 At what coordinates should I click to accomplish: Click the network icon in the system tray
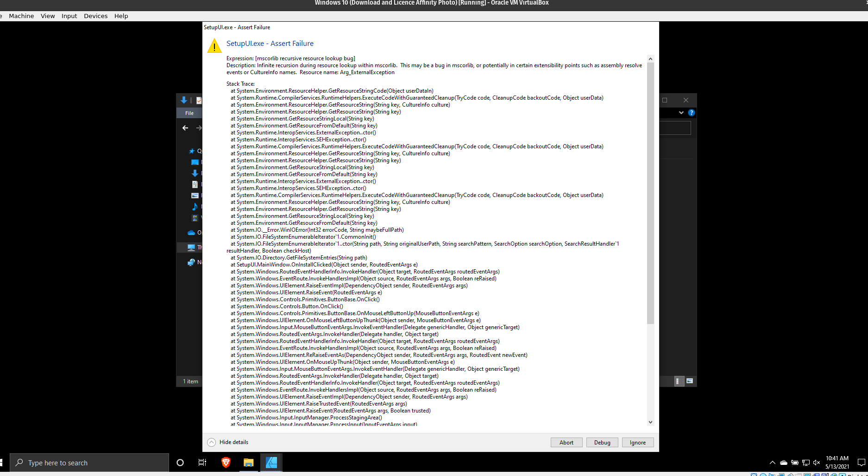(x=805, y=462)
